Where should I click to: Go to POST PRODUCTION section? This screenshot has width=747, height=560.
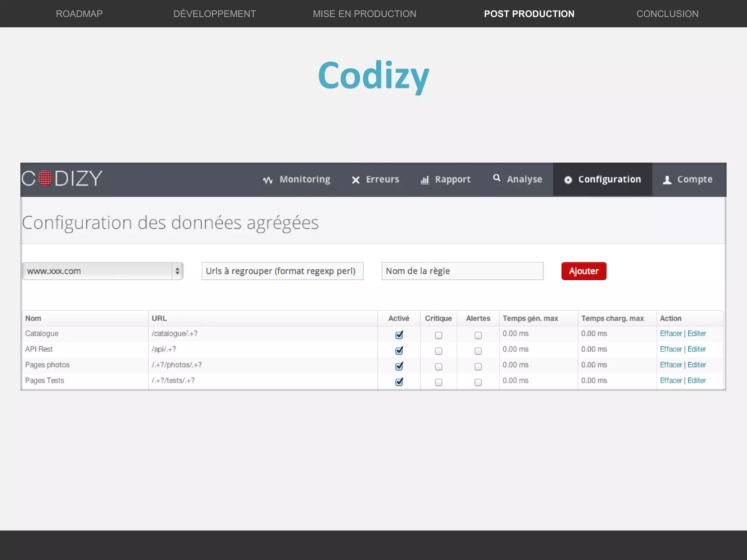click(x=529, y=14)
